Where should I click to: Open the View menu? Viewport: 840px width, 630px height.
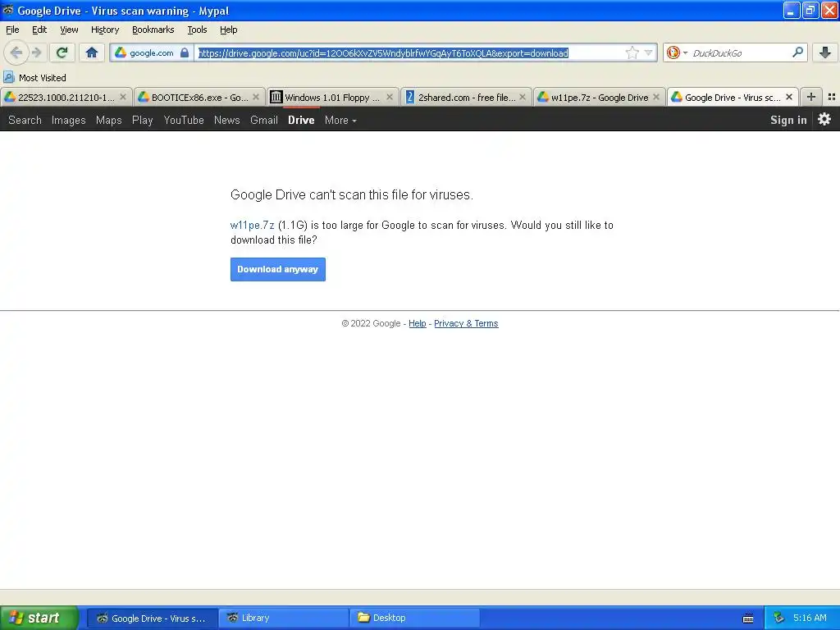click(69, 30)
